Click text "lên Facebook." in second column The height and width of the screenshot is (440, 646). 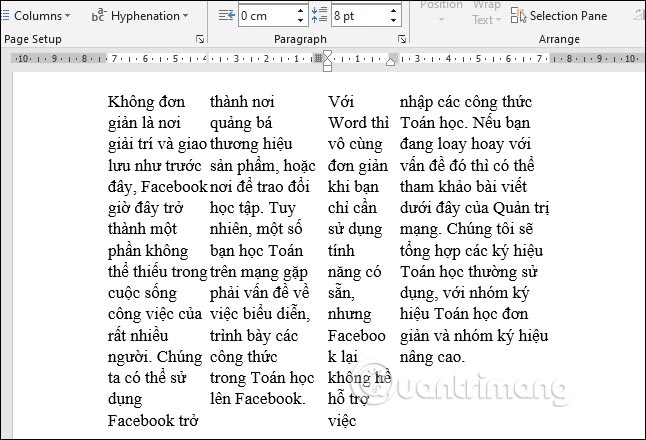pos(257,399)
